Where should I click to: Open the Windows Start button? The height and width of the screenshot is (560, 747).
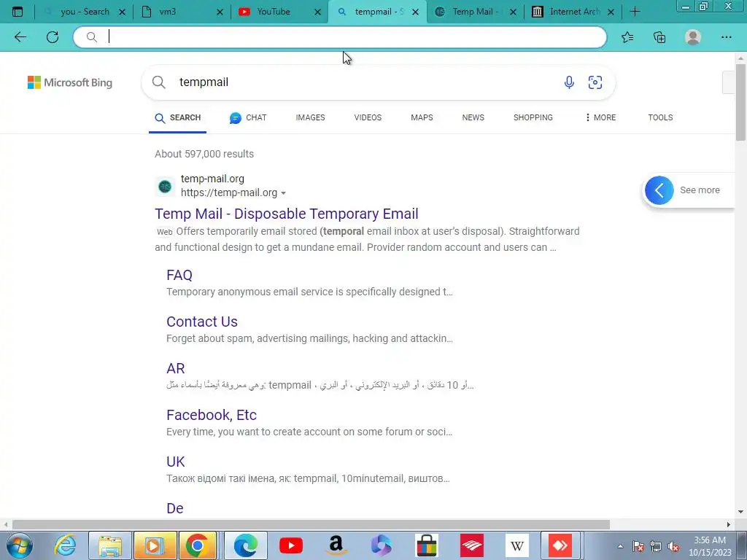pos(20,545)
